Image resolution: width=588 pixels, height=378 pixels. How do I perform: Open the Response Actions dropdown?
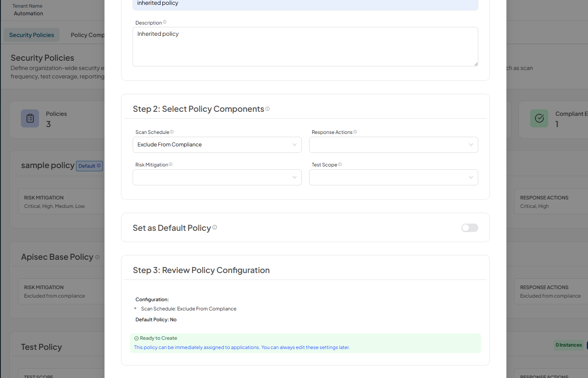[393, 145]
